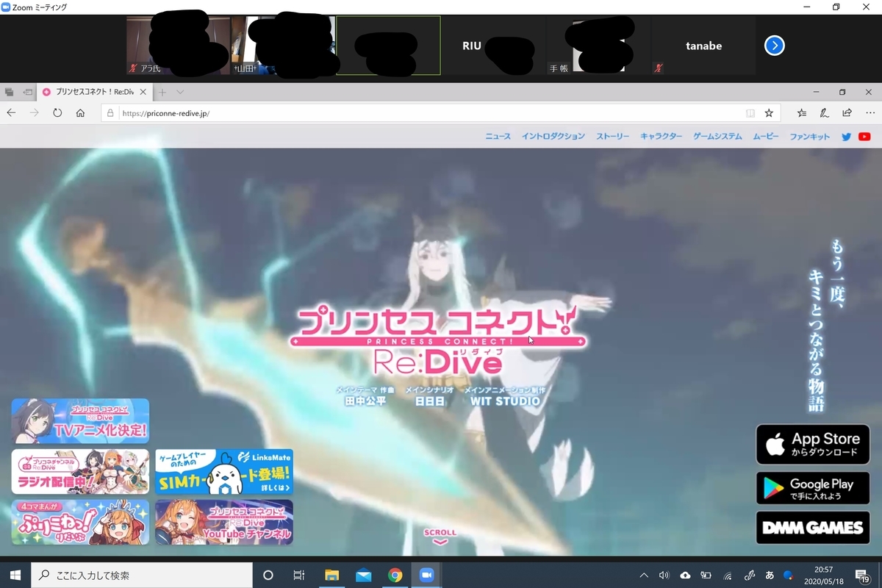Go back in the shared Edge browser
This screenshot has height=588, width=882.
11,113
